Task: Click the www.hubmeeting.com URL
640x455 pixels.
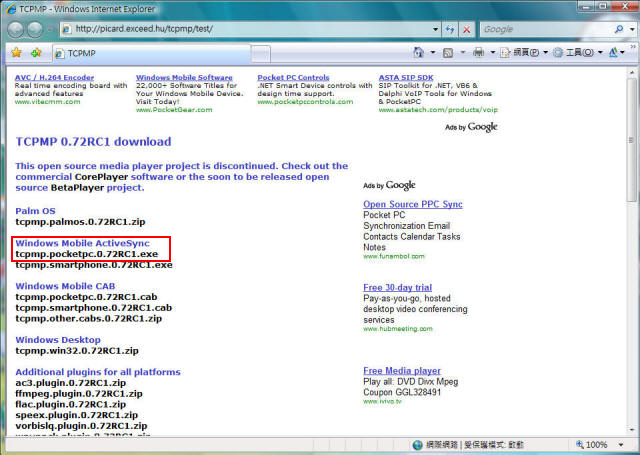Action: [398, 328]
